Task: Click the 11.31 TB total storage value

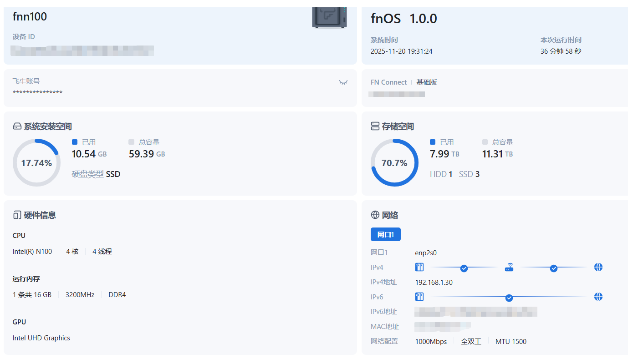Action: tap(498, 154)
